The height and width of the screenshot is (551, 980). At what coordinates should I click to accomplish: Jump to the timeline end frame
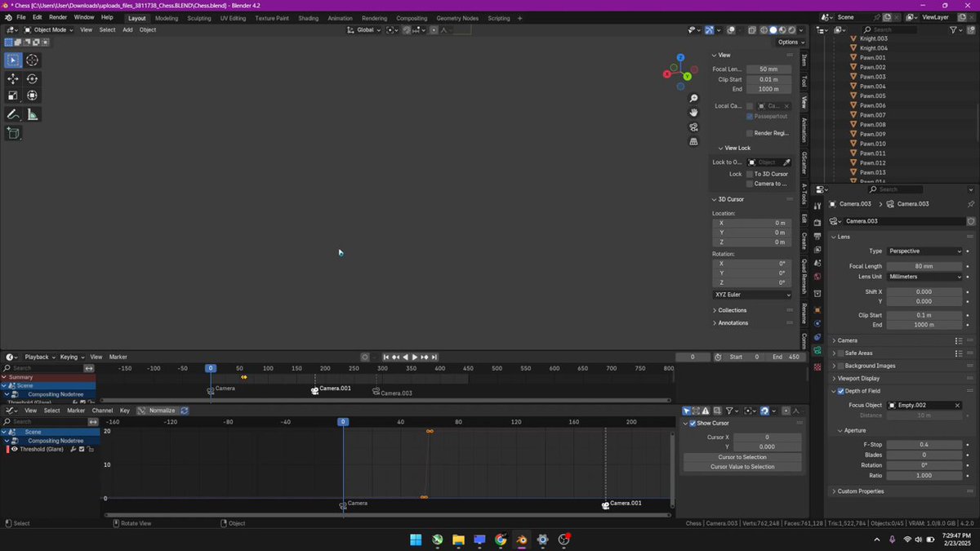coord(434,357)
